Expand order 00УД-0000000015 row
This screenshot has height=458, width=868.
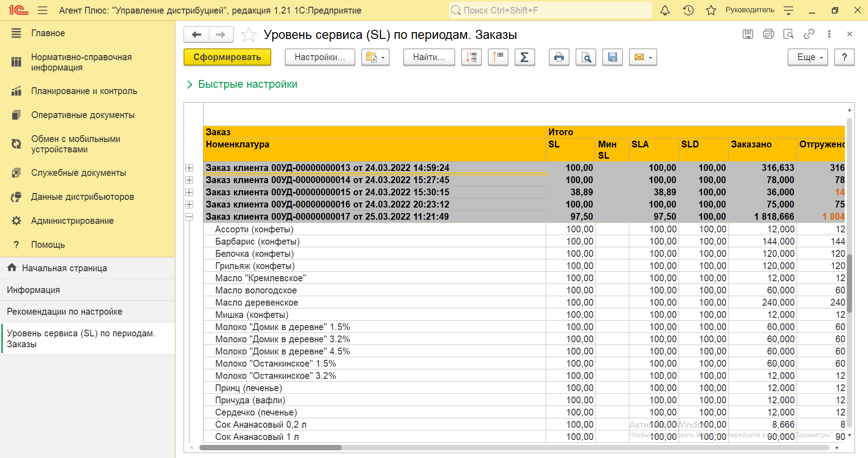click(189, 192)
